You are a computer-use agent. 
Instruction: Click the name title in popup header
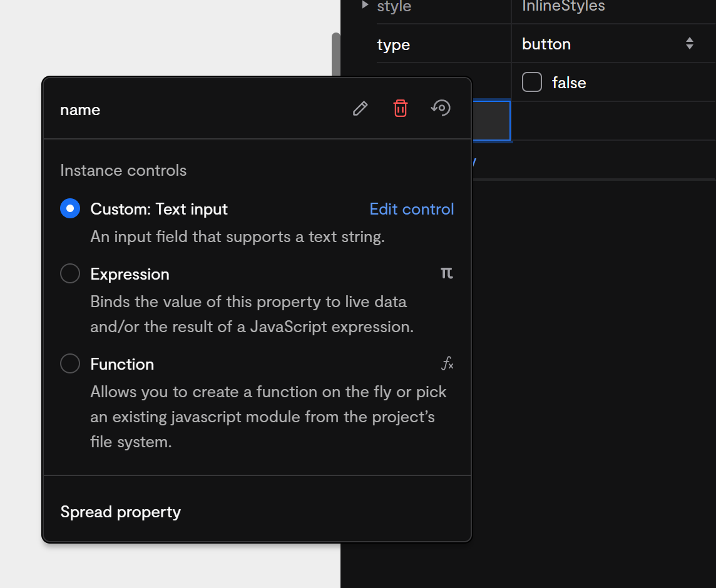point(80,110)
